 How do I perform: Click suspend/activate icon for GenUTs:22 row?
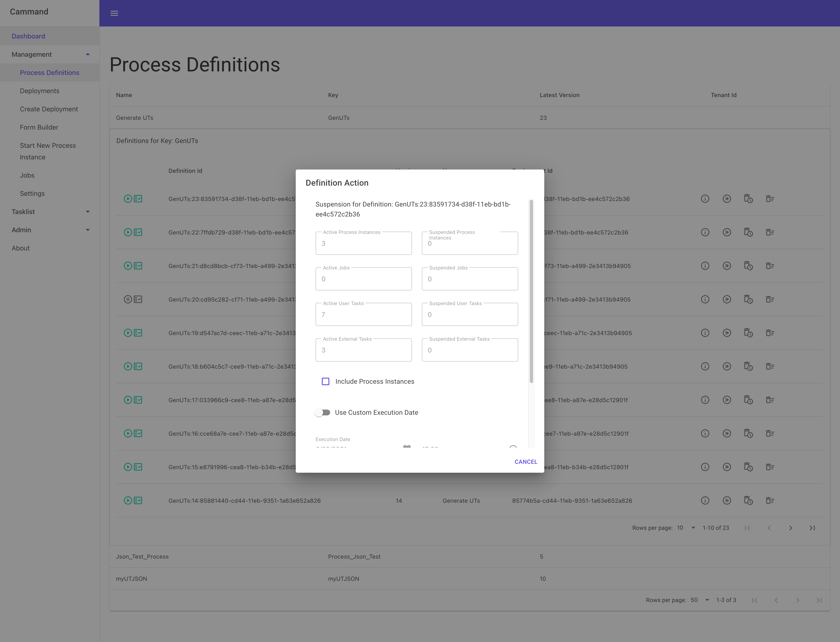727,232
